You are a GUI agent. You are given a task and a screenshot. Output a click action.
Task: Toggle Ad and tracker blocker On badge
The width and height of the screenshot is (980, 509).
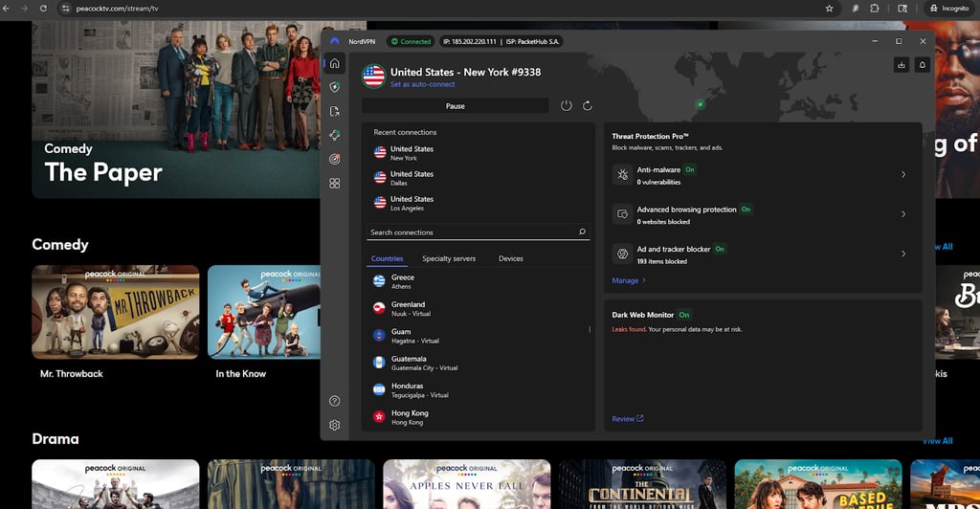720,249
